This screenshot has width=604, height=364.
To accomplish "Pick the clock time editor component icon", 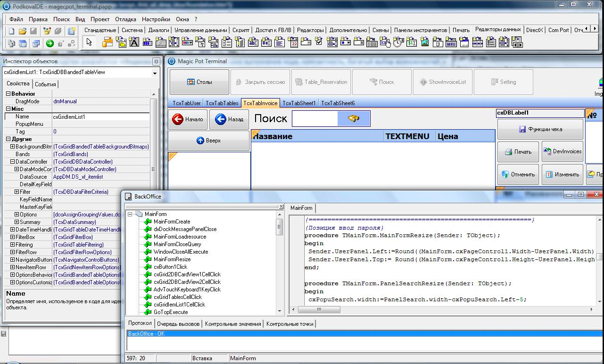I will point(398,43).
